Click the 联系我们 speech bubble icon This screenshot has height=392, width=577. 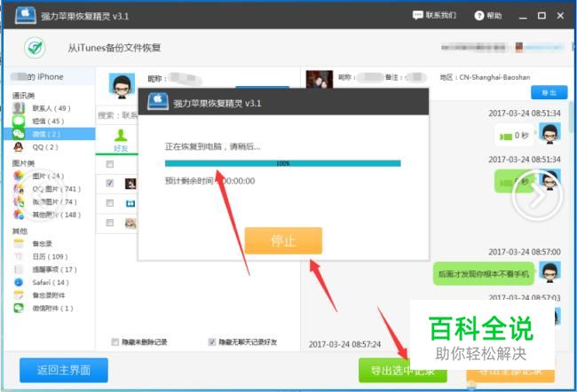point(417,15)
